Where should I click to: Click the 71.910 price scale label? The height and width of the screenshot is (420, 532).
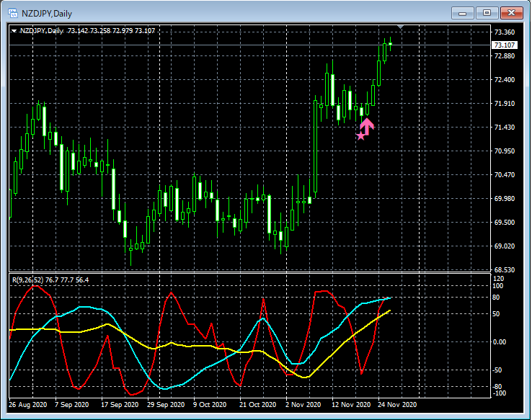tap(504, 104)
